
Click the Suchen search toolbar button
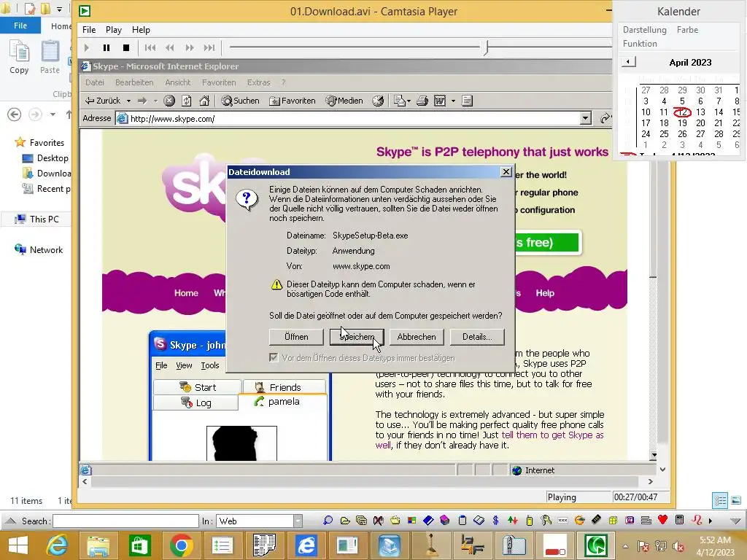pyautogui.click(x=241, y=101)
